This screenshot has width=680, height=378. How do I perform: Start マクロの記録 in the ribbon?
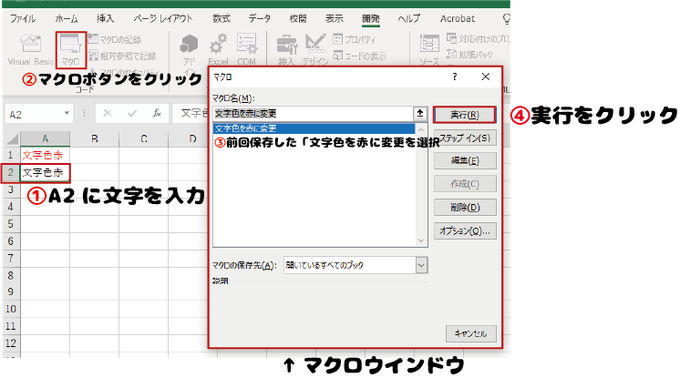(x=115, y=39)
